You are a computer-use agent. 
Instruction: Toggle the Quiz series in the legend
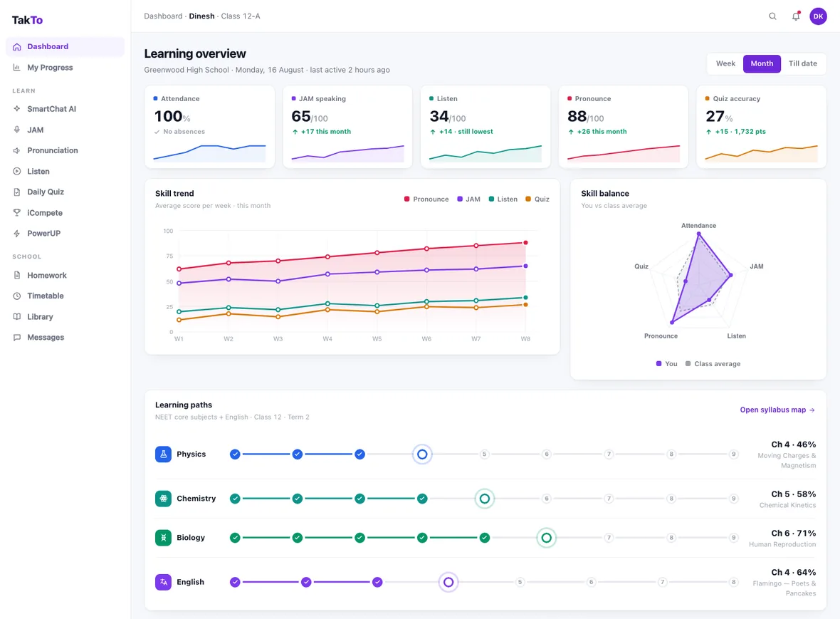(537, 199)
